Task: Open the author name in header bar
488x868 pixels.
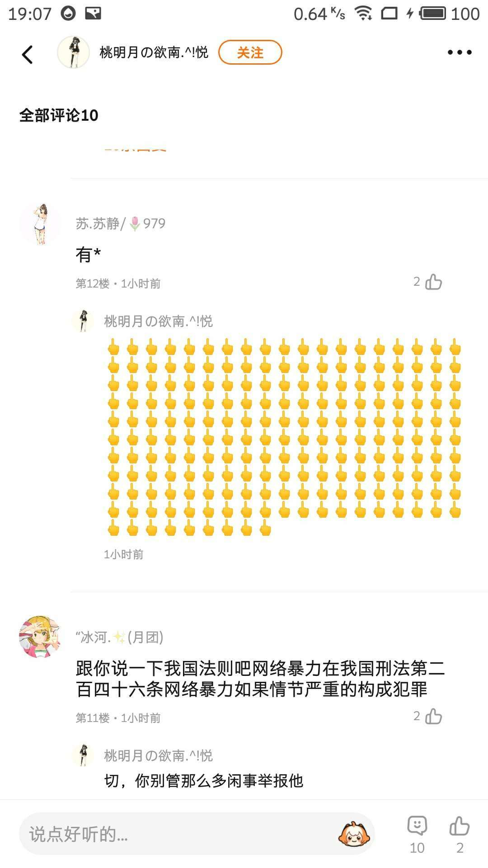Action: coord(154,52)
